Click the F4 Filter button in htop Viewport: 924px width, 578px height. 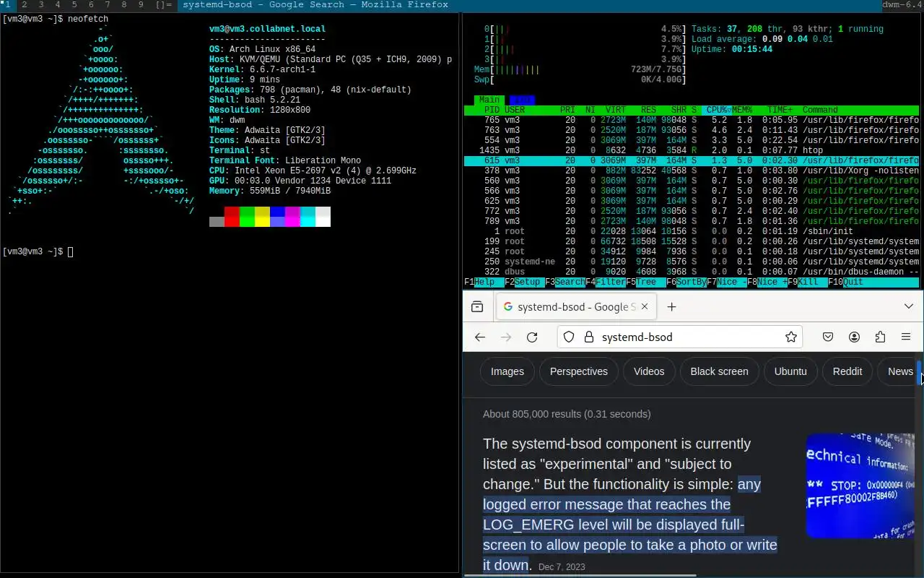point(605,282)
